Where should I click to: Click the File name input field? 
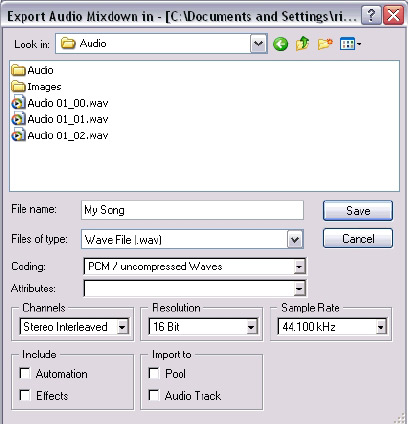(192, 210)
